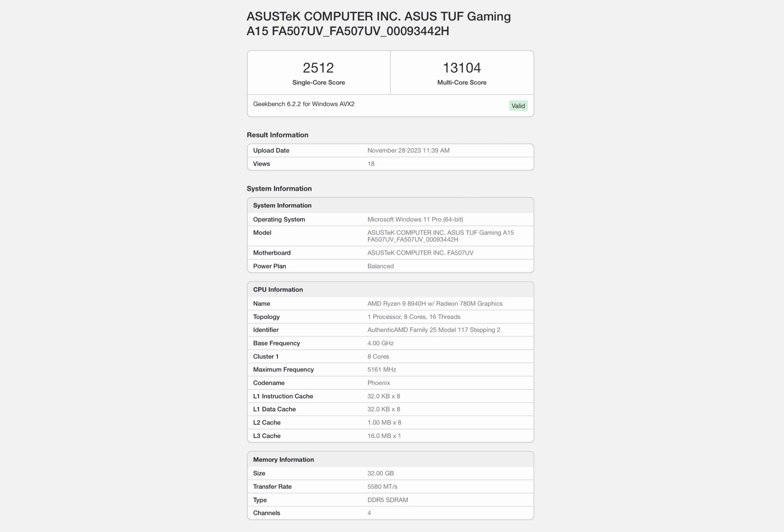Viewport: 784px width, 532px height.
Task: Click the Views row label
Action: click(x=261, y=164)
